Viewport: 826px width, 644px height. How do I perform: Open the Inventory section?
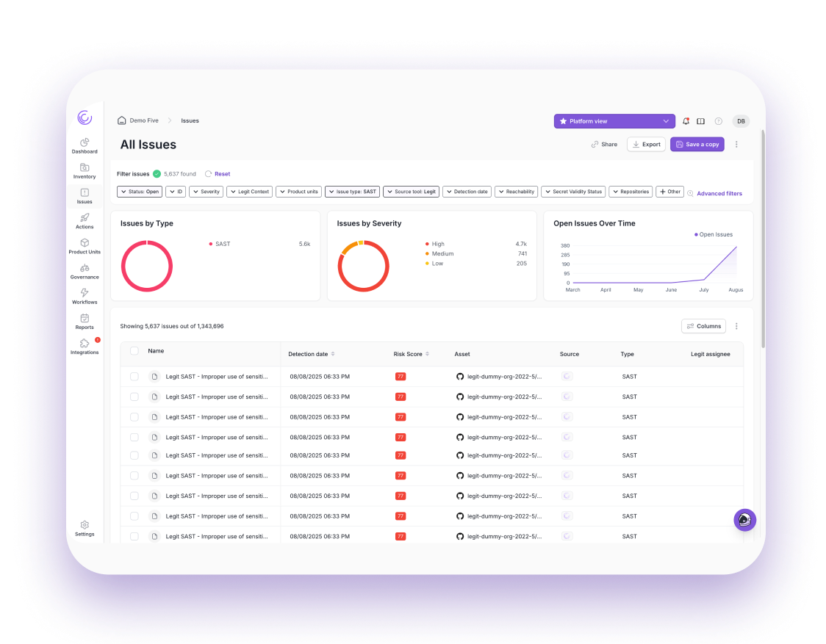click(x=85, y=172)
